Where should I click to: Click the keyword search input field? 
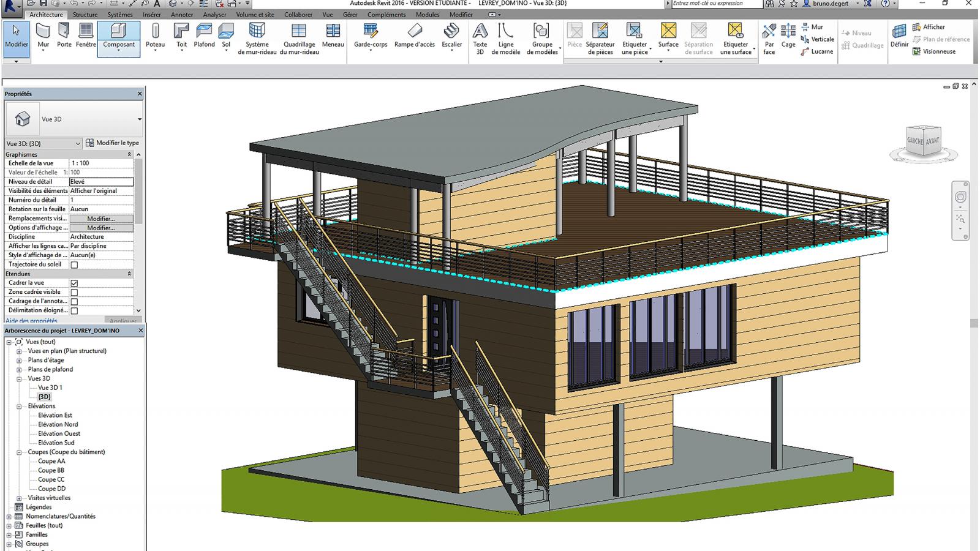pyautogui.click(x=717, y=4)
